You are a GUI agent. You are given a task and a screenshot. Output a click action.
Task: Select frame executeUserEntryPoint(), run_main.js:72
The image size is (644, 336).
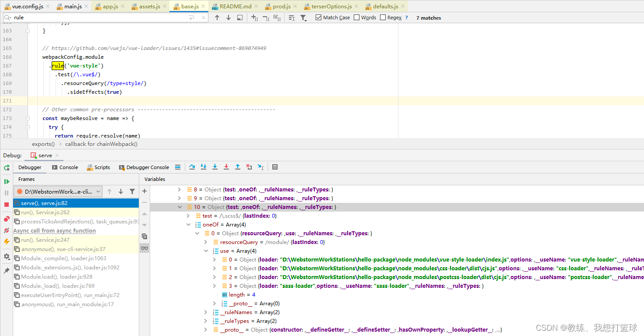[76, 295]
